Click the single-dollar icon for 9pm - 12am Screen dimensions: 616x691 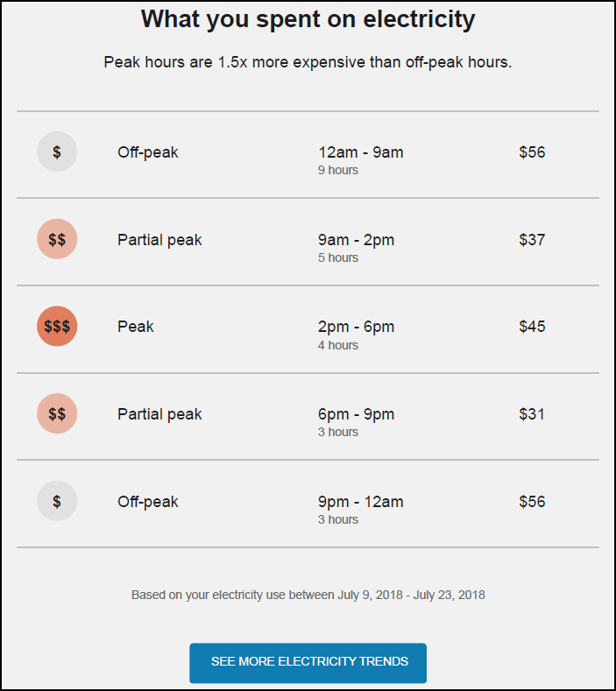click(x=57, y=501)
